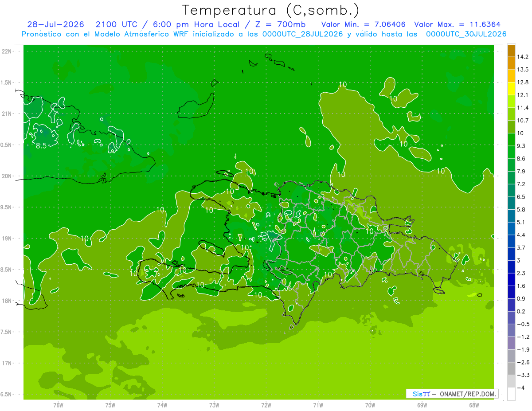Click the "1.5N" latitude axis label
Screen dimensions: 532x411
click(x=6, y=82)
